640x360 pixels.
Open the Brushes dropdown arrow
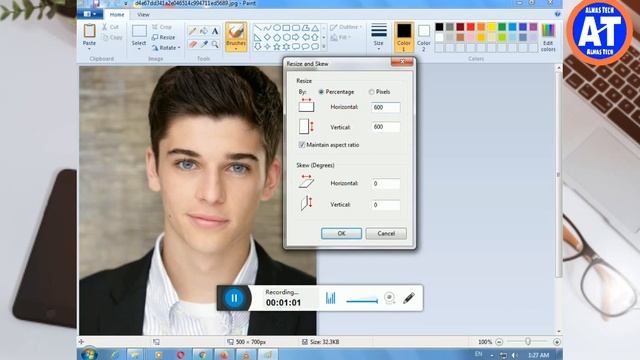[236, 49]
